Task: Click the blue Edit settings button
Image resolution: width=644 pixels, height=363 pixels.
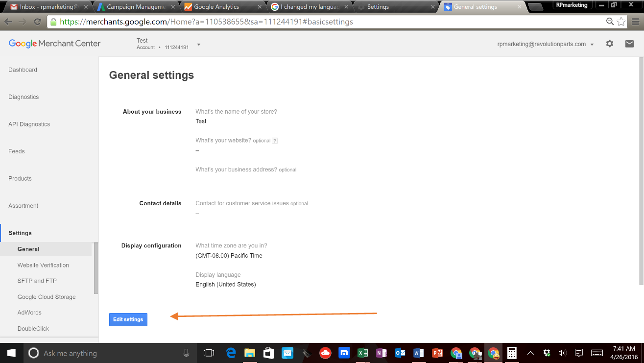Action: click(128, 319)
